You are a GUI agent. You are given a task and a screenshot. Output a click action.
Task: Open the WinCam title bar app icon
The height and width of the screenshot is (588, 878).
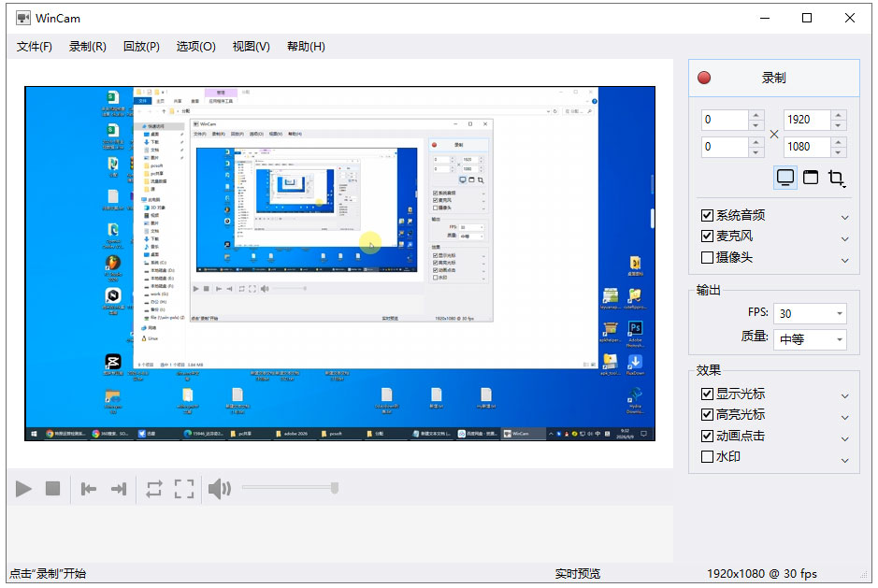23,18
